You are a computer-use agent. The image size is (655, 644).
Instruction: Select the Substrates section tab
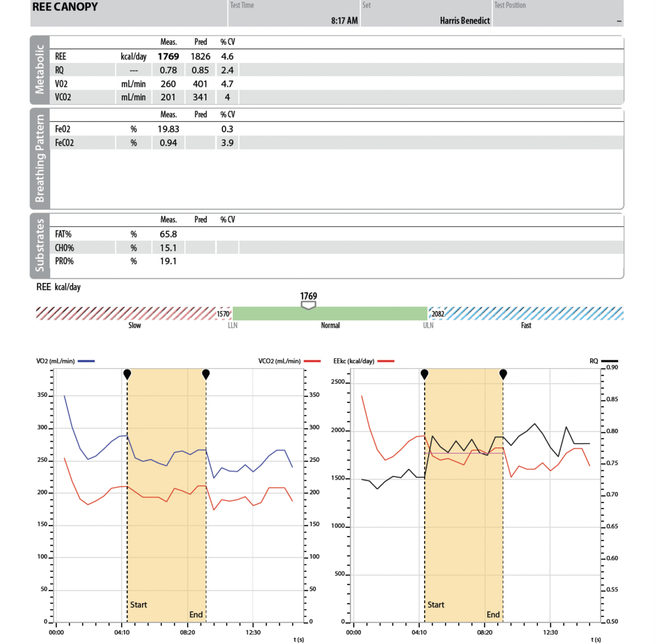tap(40, 246)
